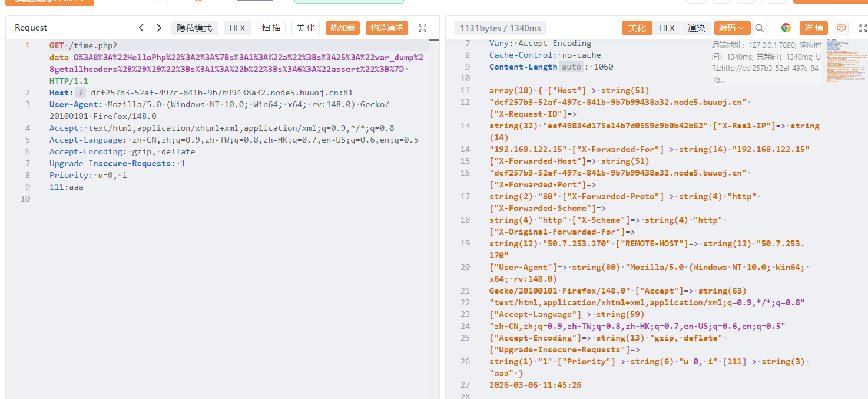Click the 构造请求 button
868x399 pixels.
pyautogui.click(x=387, y=28)
